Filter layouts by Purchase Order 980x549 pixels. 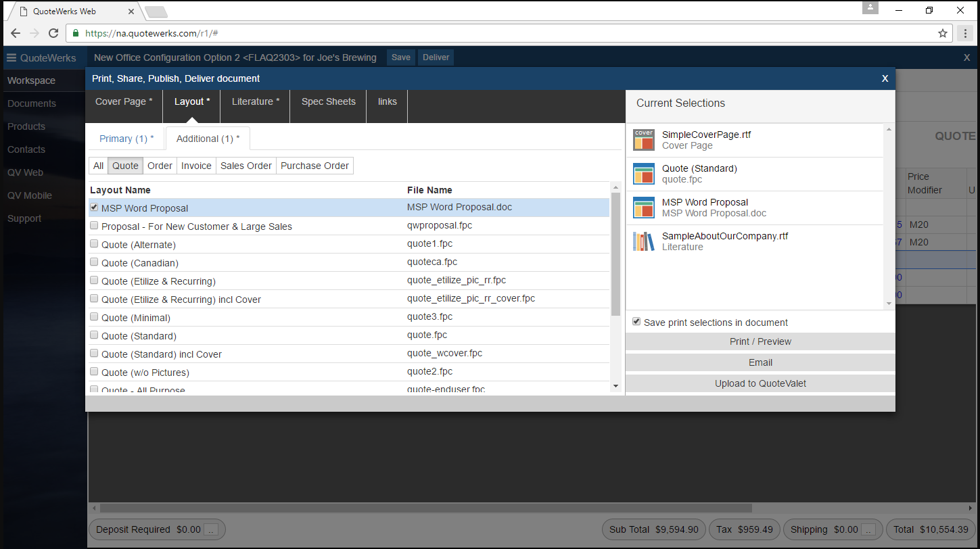(314, 166)
